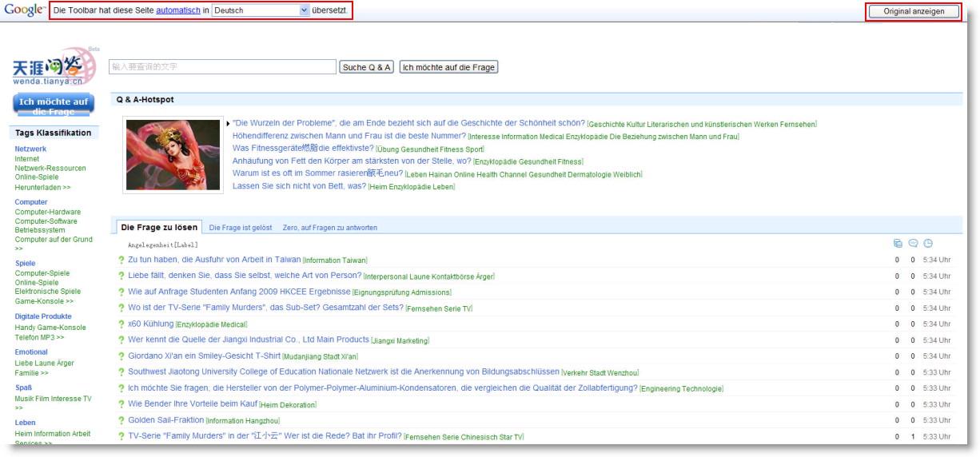Click question mark icon beside Arbeit in Taiwan question
Image resolution: width=980 pixels, height=457 pixels.
[122, 260]
